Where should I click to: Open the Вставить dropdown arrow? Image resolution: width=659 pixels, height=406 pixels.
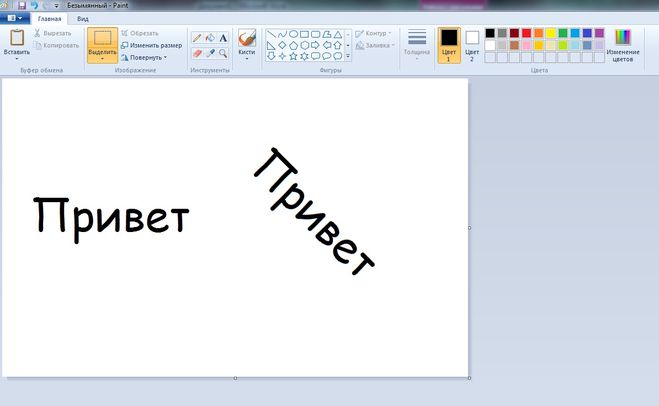coord(17,59)
